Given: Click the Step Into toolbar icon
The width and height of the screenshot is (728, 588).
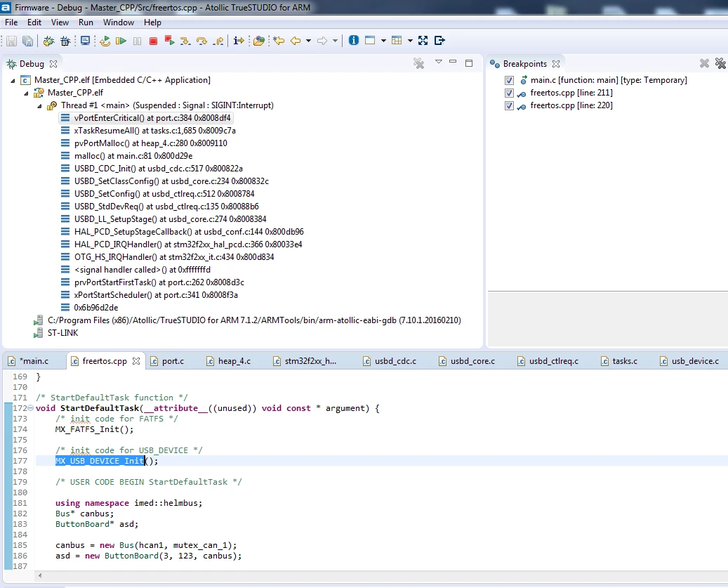Looking at the screenshot, I should (x=185, y=41).
